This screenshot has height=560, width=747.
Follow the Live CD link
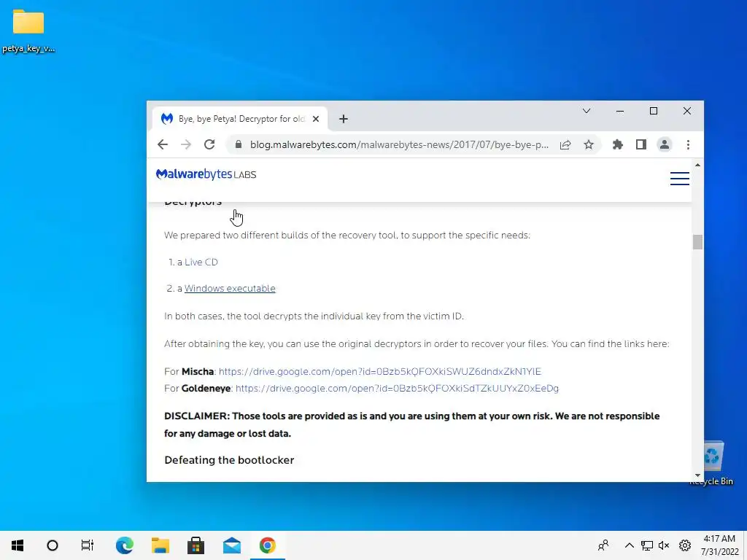[201, 262]
